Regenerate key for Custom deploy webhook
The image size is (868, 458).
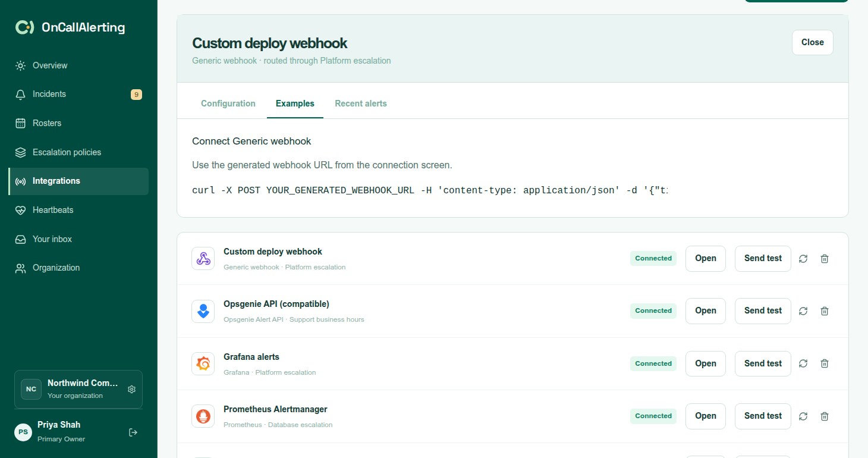point(803,259)
